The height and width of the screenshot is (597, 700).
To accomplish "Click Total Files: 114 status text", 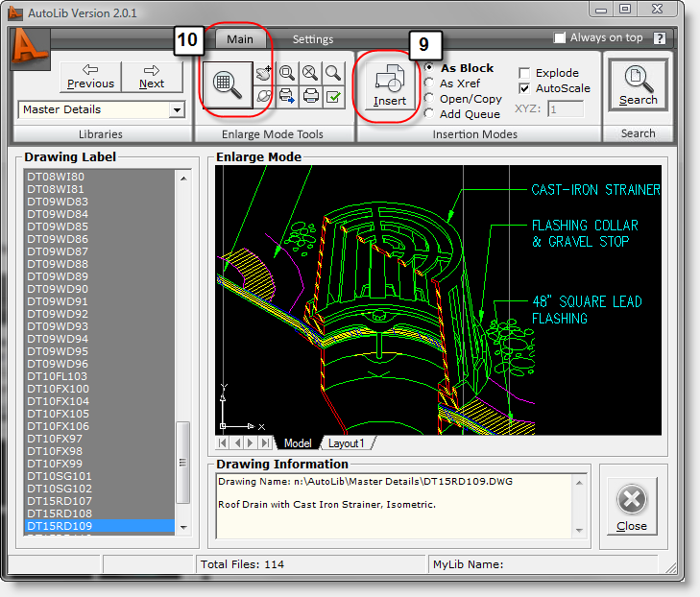I will (x=242, y=564).
